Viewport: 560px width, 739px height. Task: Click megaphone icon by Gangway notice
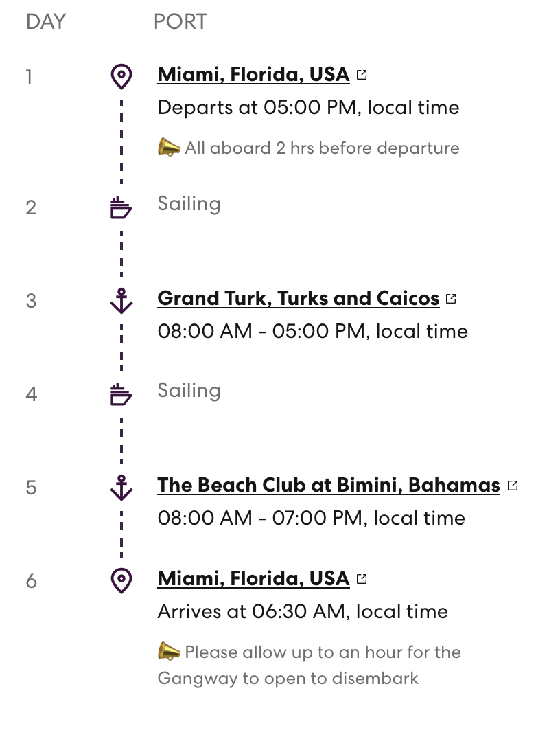[168, 652]
